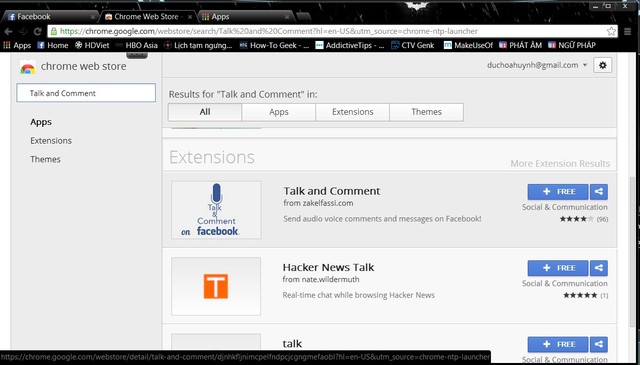Open the Chrome menu hamburger icon
640x365 pixels.
(x=628, y=31)
